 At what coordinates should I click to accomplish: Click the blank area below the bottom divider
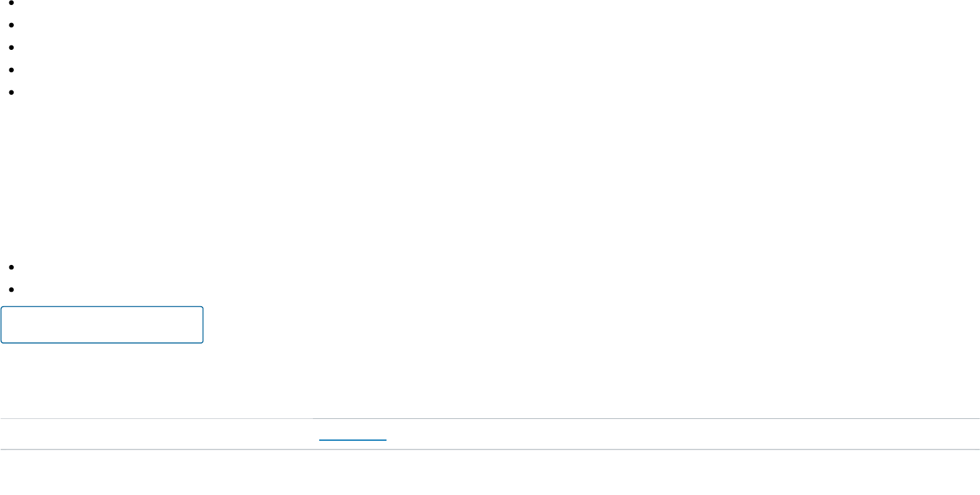click(x=490, y=473)
